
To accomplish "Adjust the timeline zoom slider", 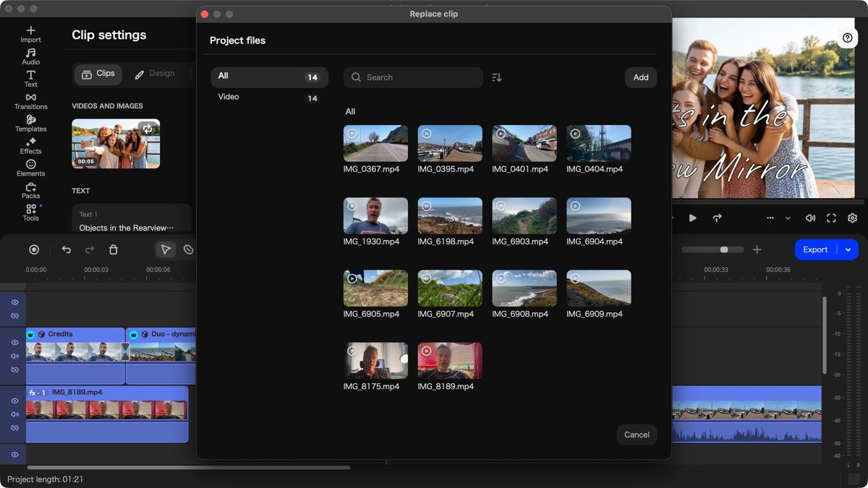I will pos(712,249).
